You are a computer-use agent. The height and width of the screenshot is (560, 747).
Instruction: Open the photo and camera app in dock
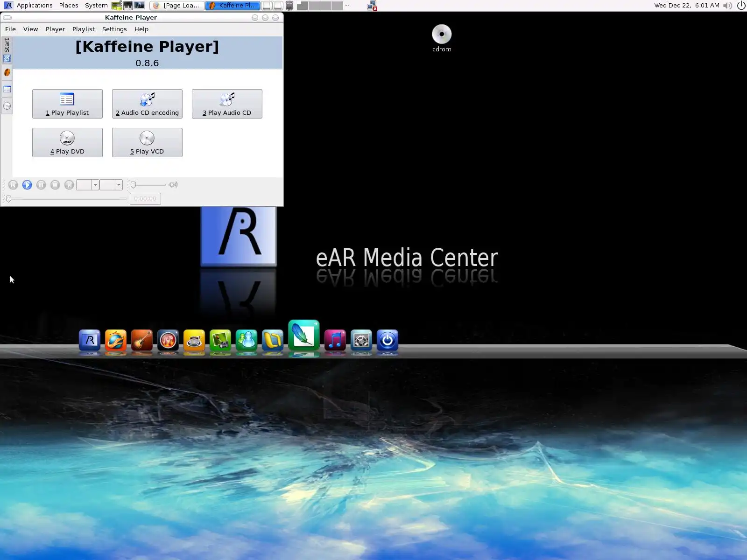click(220, 340)
